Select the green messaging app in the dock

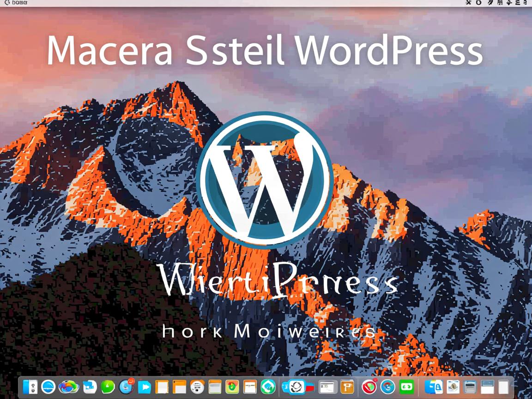(108, 387)
